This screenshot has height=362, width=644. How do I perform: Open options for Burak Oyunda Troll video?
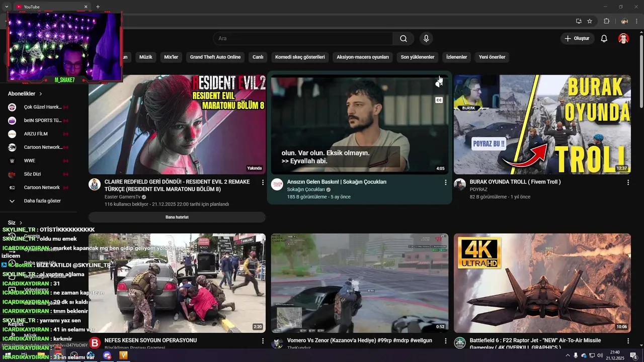click(628, 183)
